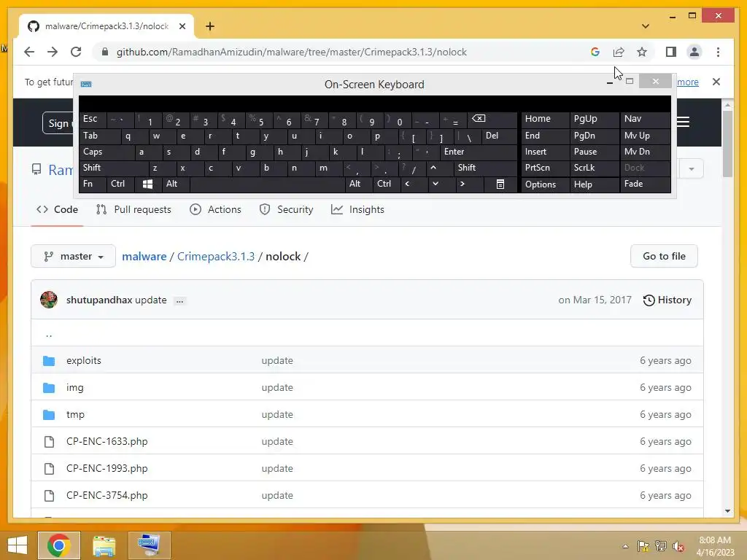747x560 pixels.
Task: Open the tmp folder icon
Action: [49, 415]
